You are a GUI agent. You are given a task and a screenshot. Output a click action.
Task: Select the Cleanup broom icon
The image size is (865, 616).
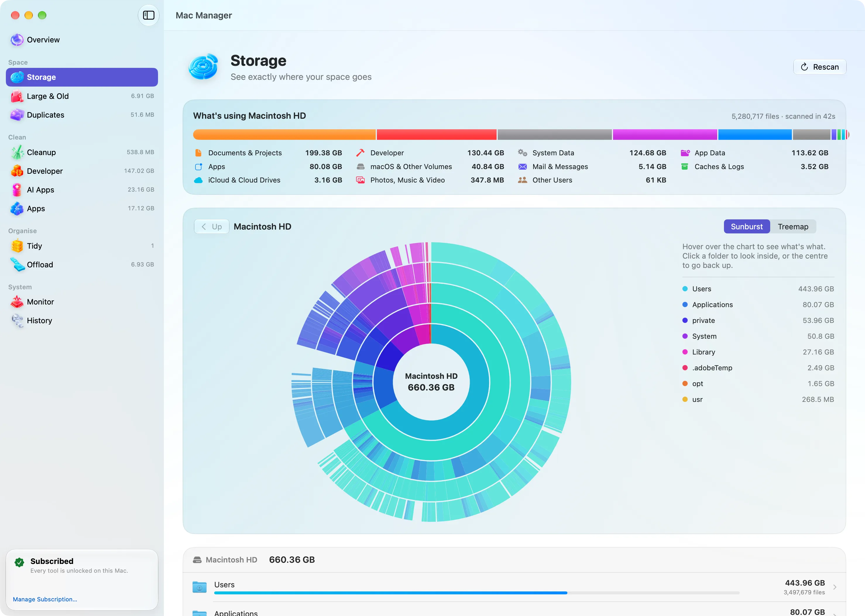coord(17,152)
